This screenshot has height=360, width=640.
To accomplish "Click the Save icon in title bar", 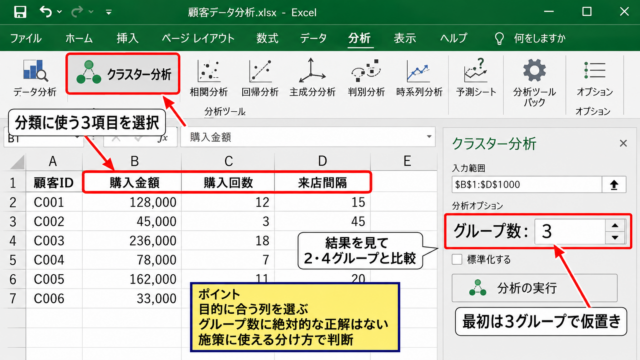I will point(20,12).
